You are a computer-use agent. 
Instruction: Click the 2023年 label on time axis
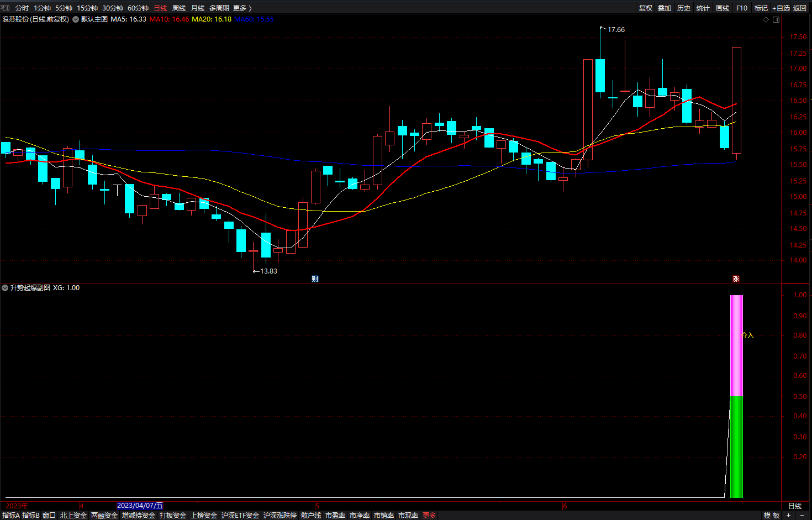coord(17,506)
